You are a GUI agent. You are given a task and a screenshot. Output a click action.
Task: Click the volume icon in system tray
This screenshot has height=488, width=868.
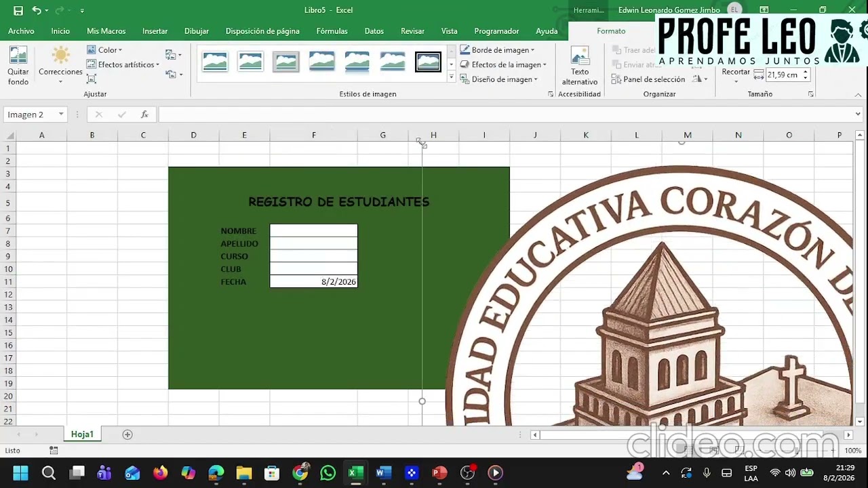coord(790,473)
